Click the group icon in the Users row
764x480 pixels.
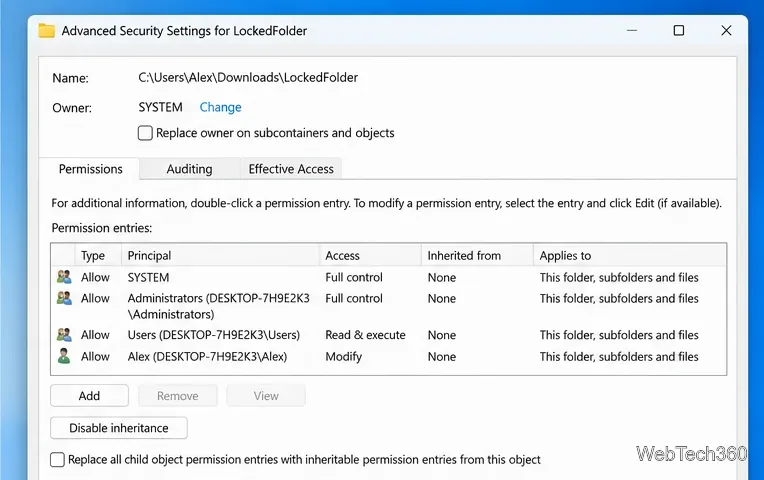pyautogui.click(x=64, y=335)
